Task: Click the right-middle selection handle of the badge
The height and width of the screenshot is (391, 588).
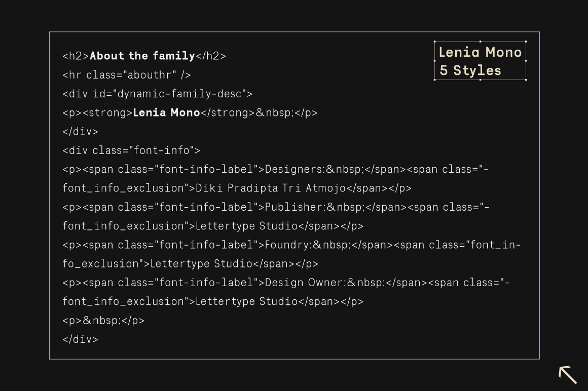Action: [526, 61]
